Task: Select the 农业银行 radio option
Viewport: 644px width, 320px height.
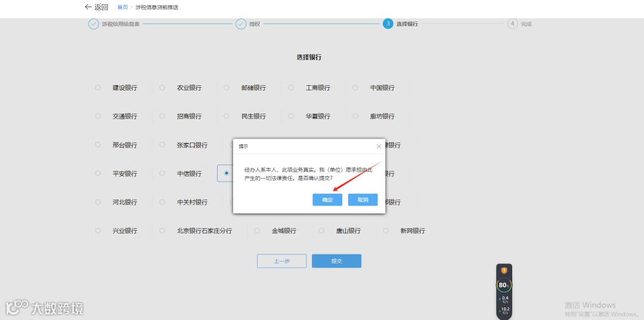Action: click(x=162, y=88)
